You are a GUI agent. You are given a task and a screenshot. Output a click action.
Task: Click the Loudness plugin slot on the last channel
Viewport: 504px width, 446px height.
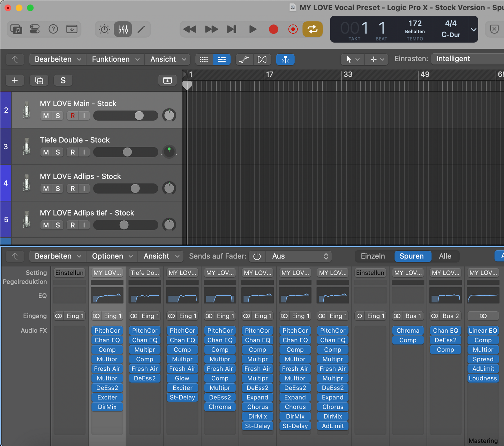click(483, 378)
